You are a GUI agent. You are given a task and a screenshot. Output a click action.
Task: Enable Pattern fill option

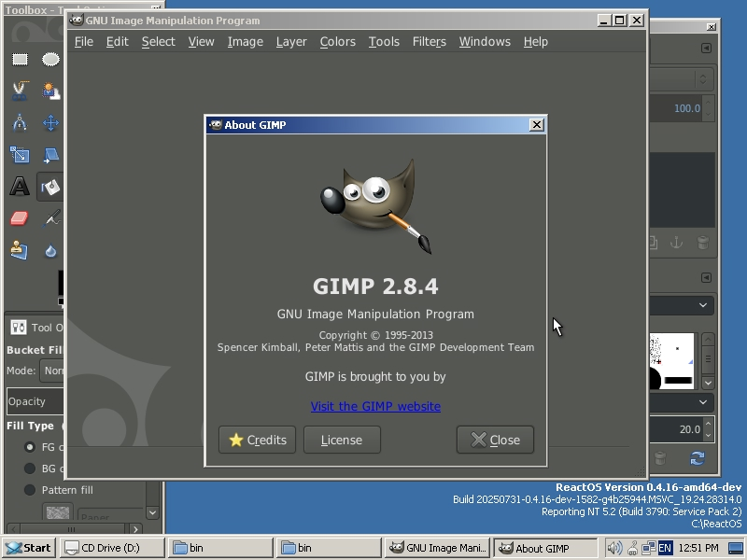tap(31, 490)
